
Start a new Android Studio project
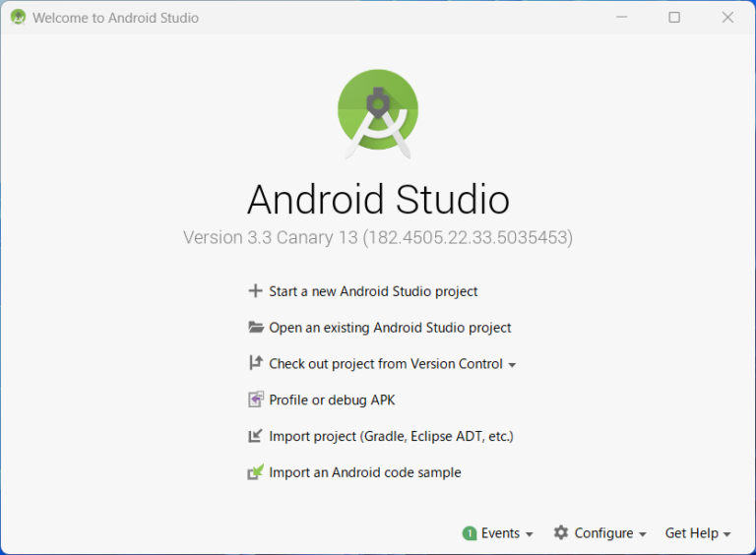point(373,291)
